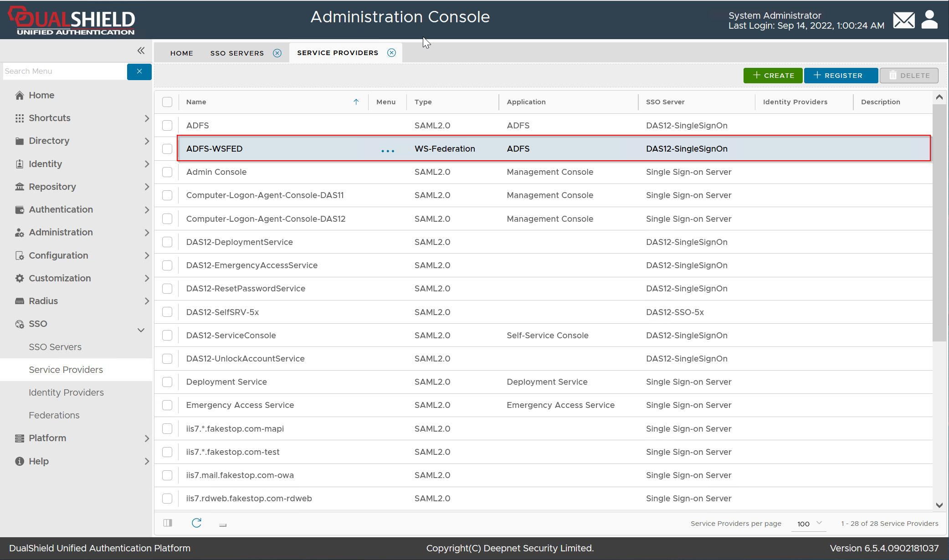Tick the ADFS row checkbox
949x560 pixels.
[167, 126]
